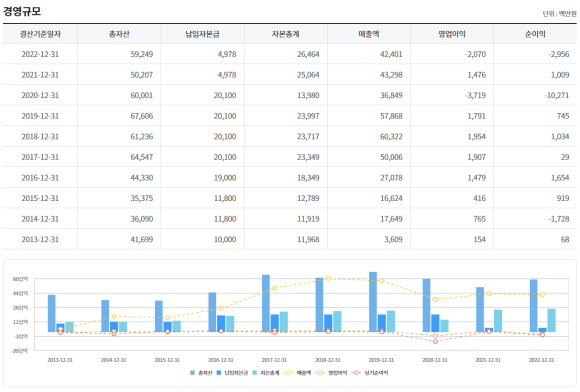This screenshot has height=392, width=580.
Task: Click equity total value 13,980
Action: click(x=308, y=95)
